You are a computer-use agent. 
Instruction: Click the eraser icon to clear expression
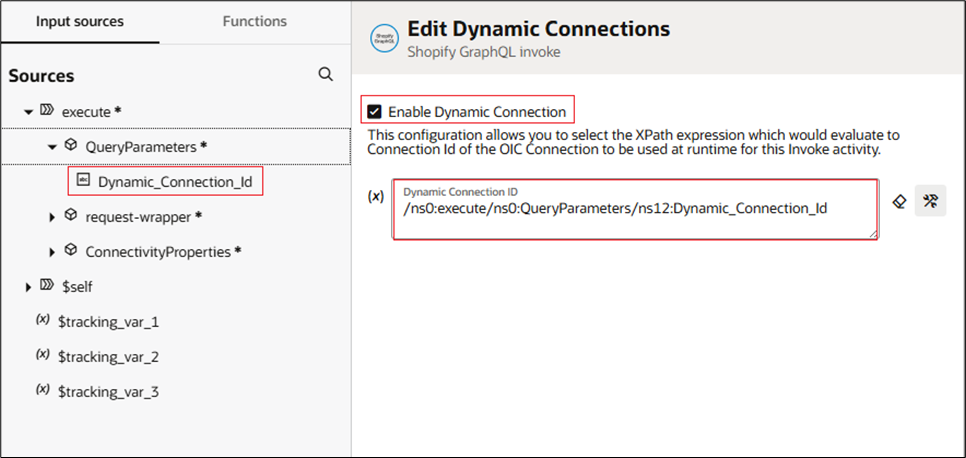[899, 202]
